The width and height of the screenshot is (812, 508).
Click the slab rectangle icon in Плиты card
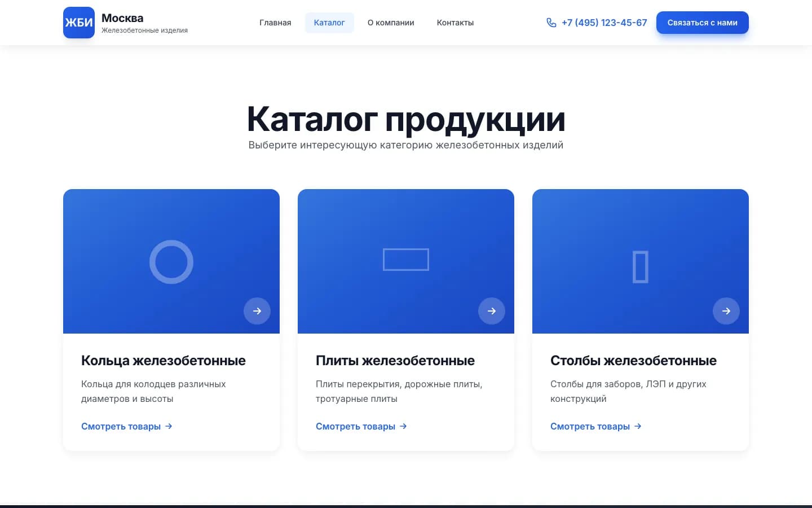[x=406, y=260]
